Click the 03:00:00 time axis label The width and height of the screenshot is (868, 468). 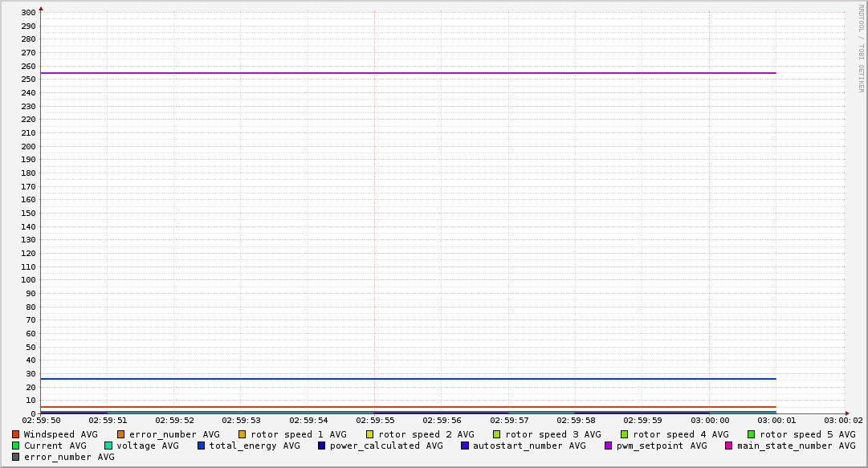[x=710, y=420]
